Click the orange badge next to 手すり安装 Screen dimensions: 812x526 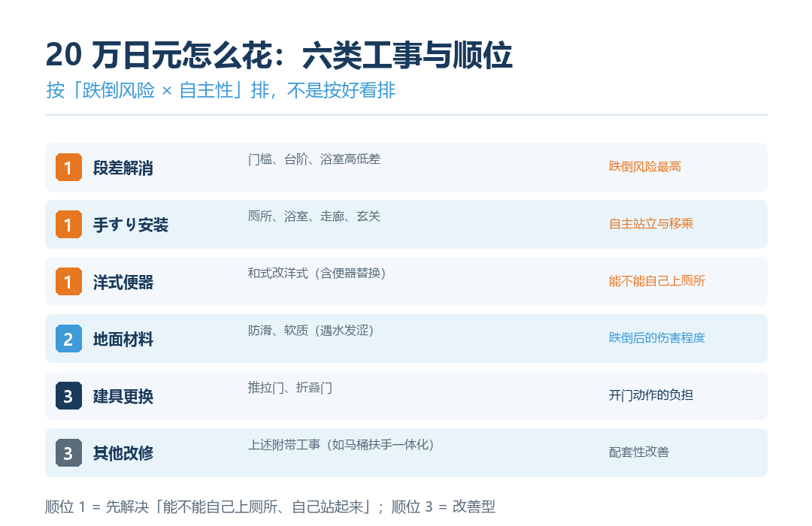[69, 224]
